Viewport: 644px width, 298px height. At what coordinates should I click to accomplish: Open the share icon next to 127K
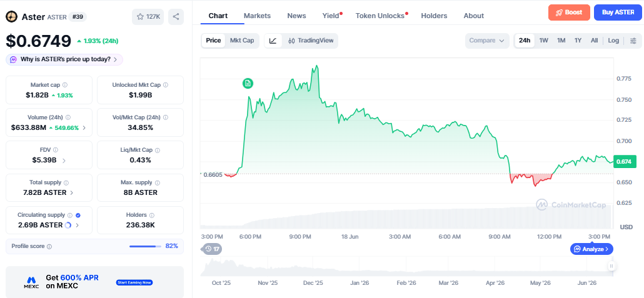[176, 17]
